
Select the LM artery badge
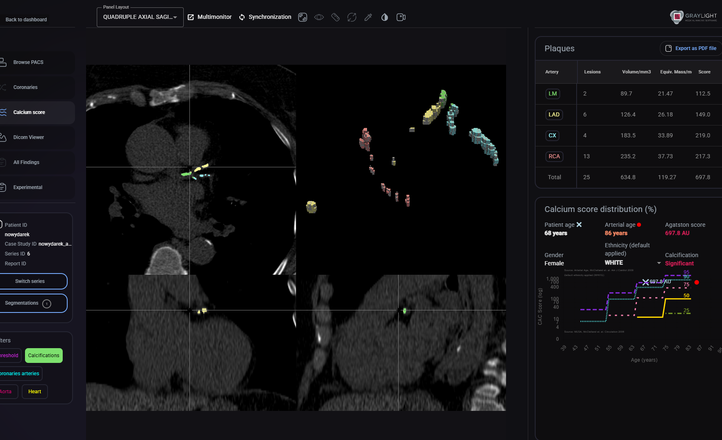(x=553, y=93)
